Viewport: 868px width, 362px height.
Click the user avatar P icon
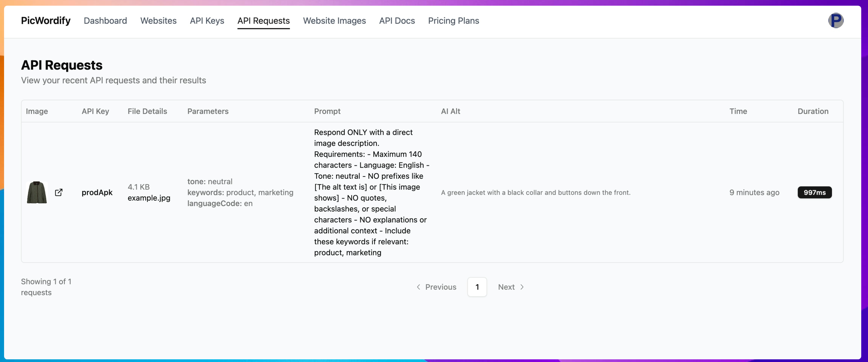836,21
